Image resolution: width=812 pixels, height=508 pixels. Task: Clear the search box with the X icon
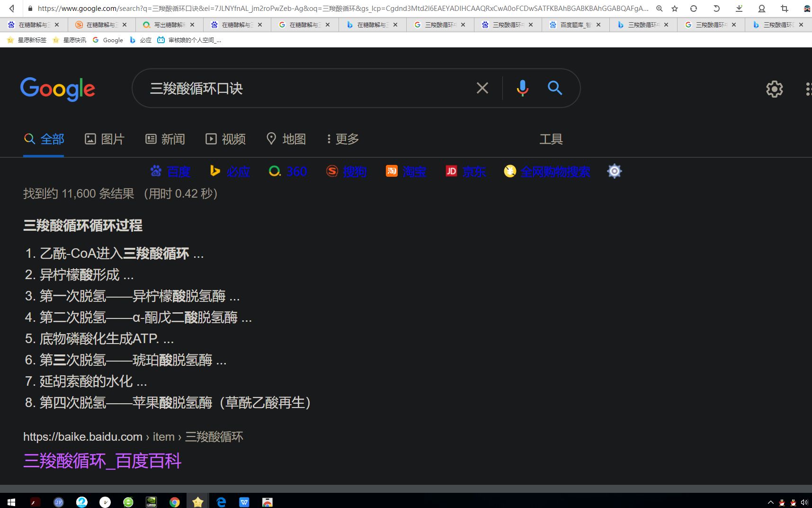pyautogui.click(x=482, y=88)
